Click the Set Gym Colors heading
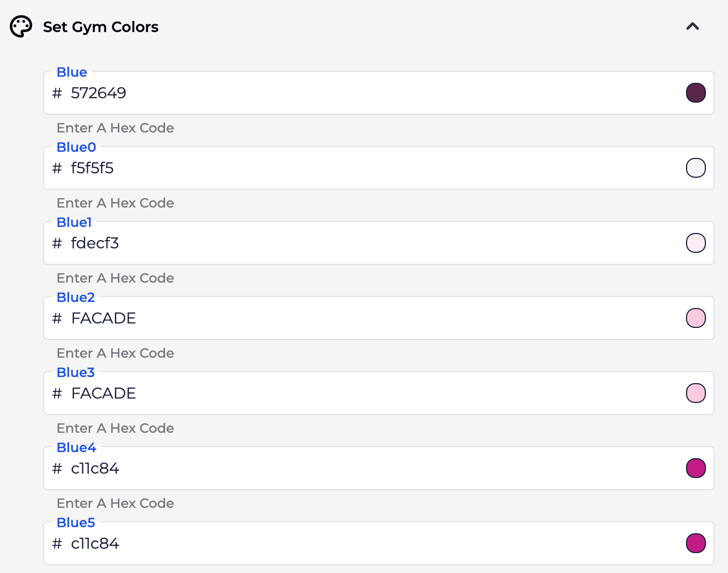 (x=101, y=27)
